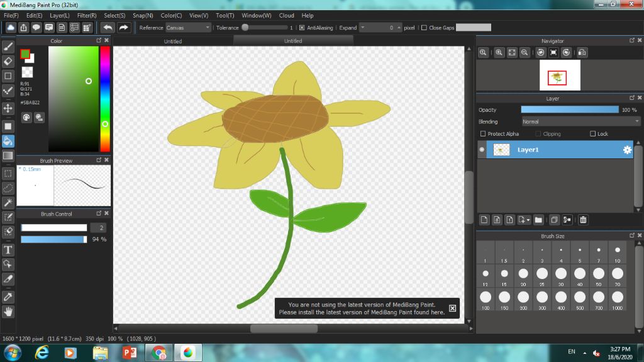The height and width of the screenshot is (362, 644).
Task: Click the green foreground color swatch
Action: click(25, 54)
